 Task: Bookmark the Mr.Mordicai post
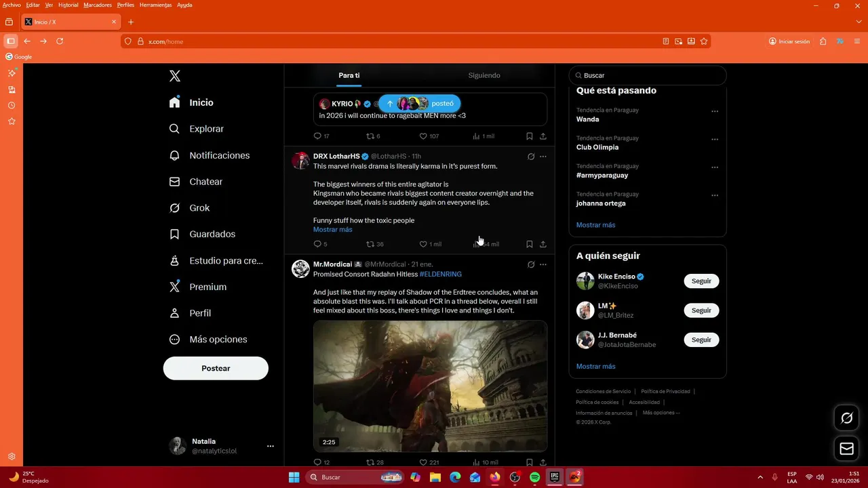pyautogui.click(x=530, y=462)
